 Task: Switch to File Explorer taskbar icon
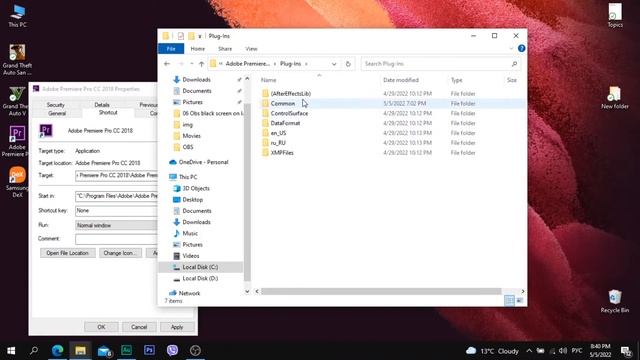(x=80, y=350)
